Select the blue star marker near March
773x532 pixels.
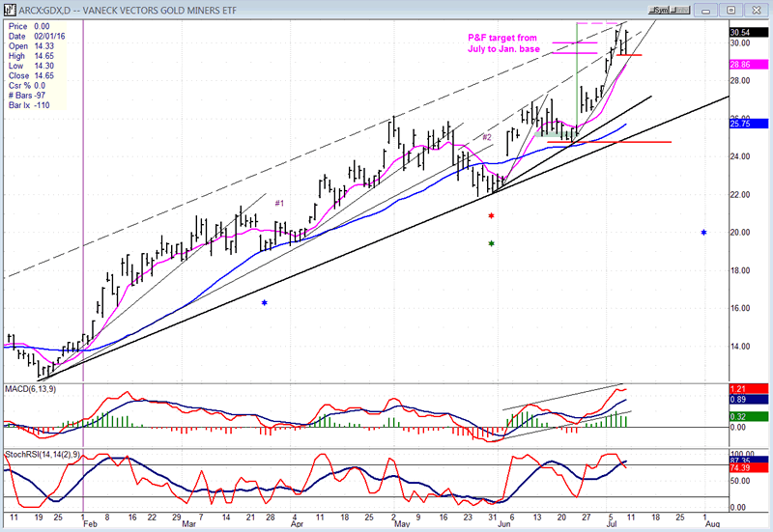tap(264, 303)
